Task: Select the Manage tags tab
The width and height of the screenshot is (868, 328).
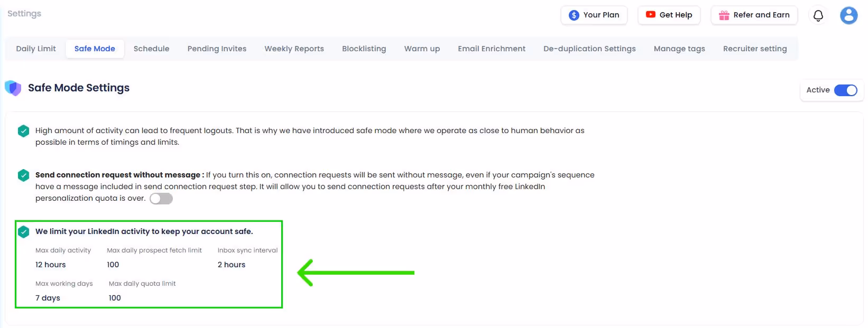Action: tap(679, 49)
